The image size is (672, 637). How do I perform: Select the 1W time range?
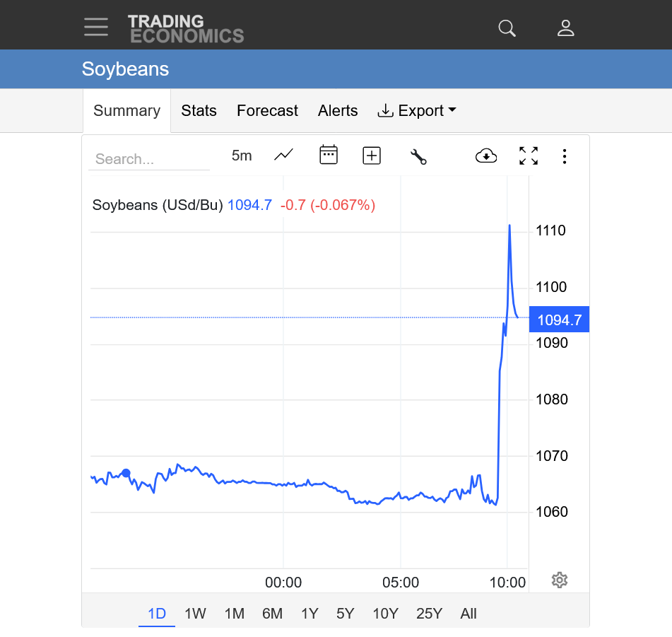195,614
